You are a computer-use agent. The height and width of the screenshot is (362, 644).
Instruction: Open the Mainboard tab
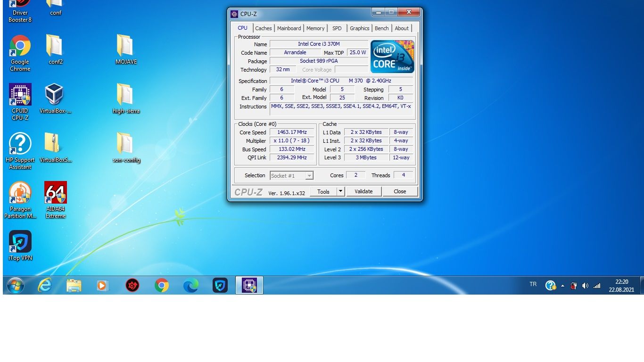(289, 28)
